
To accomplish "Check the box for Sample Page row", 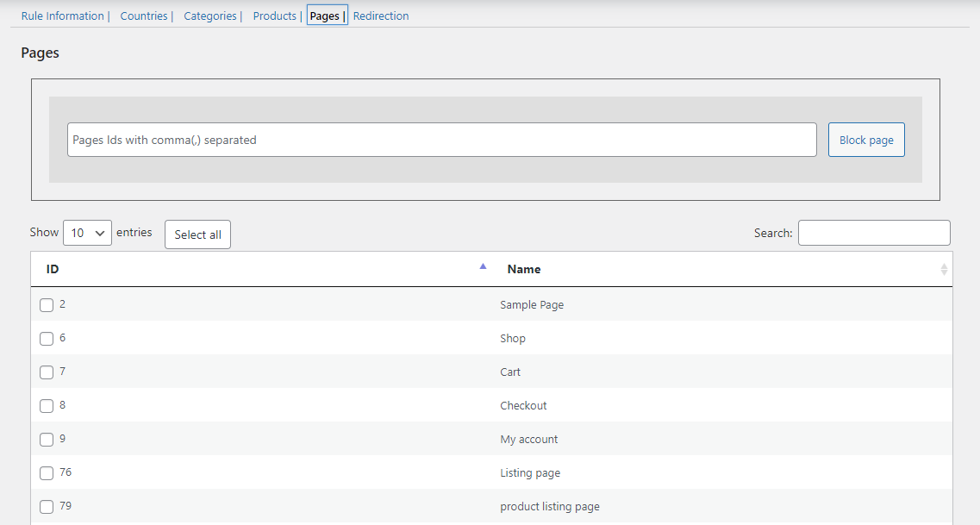I will coord(47,305).
